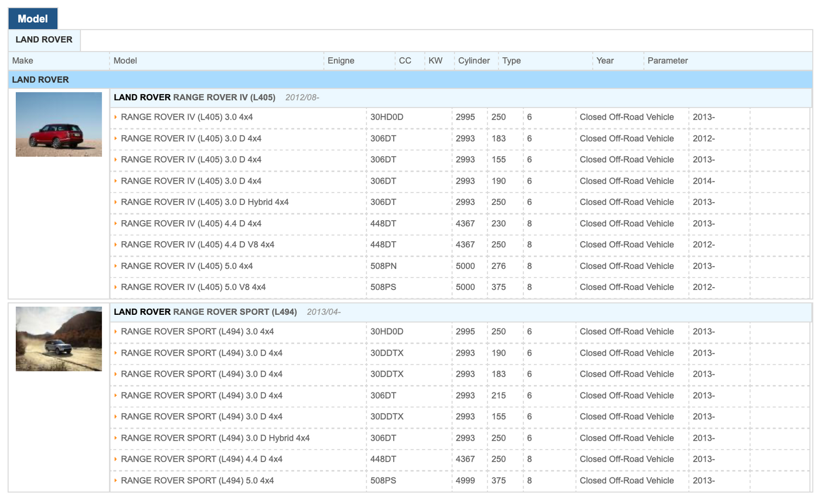Open RANGE ROVER SPORT (L494) 4.4 D 4x4
Image resolution: width=819 pixels, height=504 pixels.
201,459
